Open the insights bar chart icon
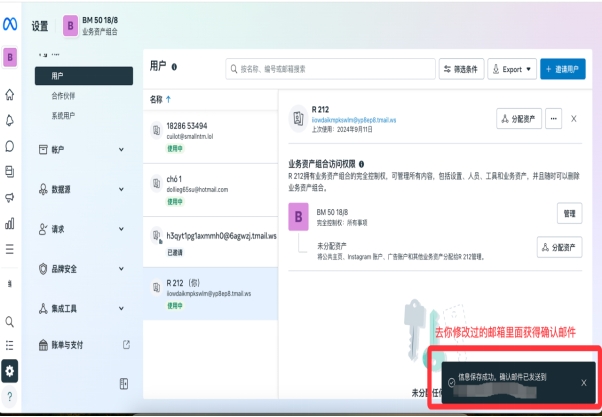This screenshot has height=417, width=602. pos(10,223)
